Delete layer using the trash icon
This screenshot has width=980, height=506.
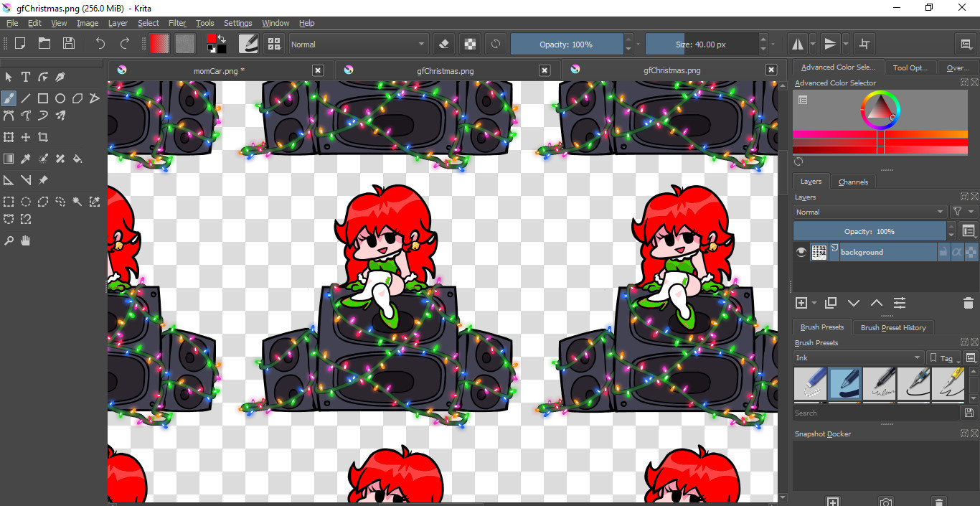click(x=968, y=303)
